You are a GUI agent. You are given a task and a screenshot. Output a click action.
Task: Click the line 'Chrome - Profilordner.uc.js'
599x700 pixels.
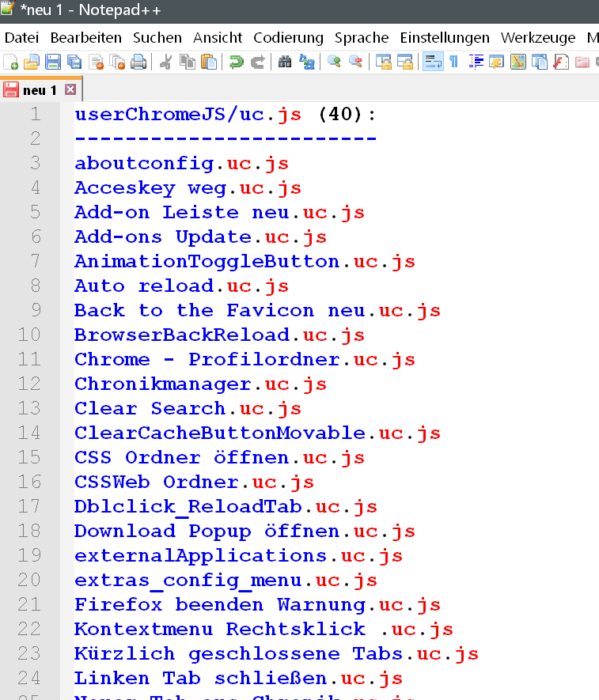point(245,360)
